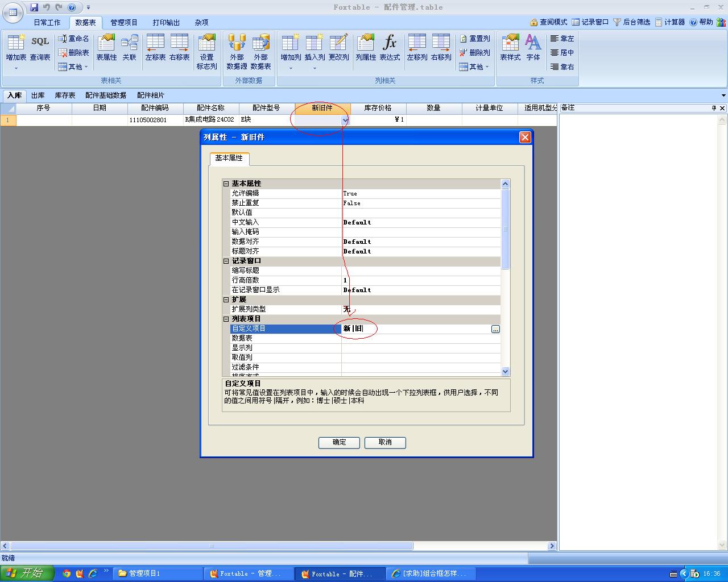Screen dimensions: 728x582
Task: Select the 库存表 table tab
Action: [x=65, y=95]
